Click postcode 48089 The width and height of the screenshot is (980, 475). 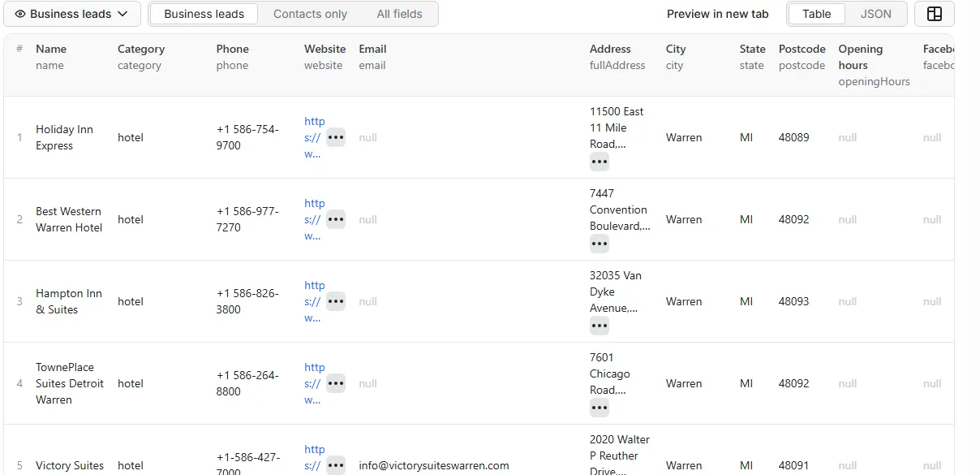pos(794,137)
